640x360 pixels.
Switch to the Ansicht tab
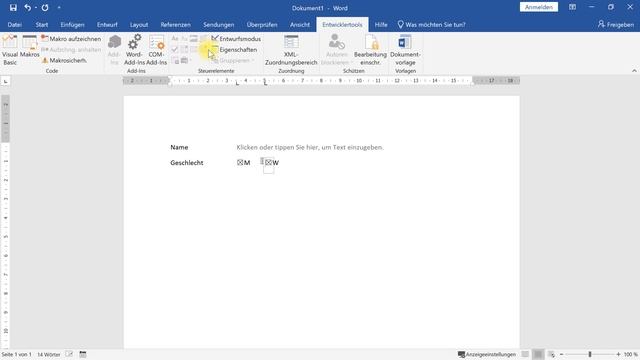click(x=300, y=24)
